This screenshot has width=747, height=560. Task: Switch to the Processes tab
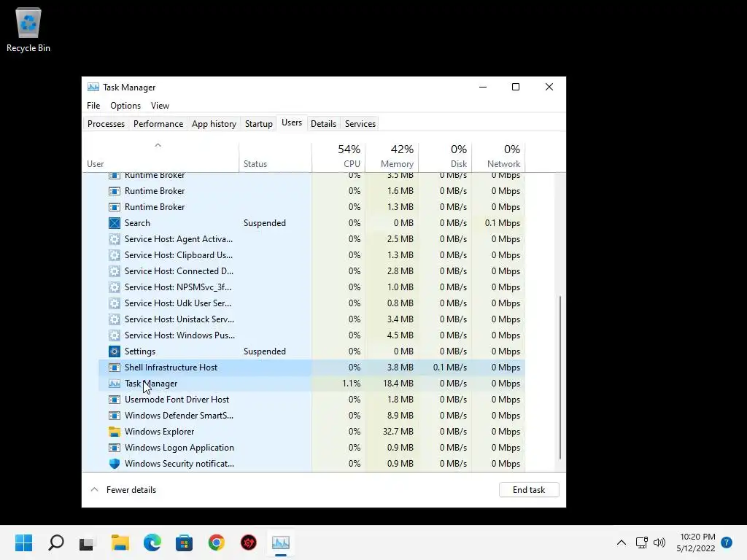(x=107, y=124)
